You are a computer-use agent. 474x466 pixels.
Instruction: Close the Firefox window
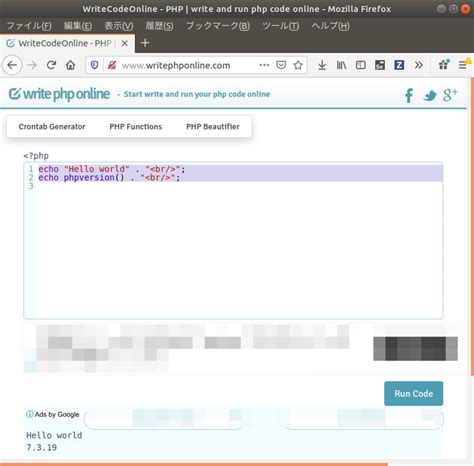coord(465,9)
